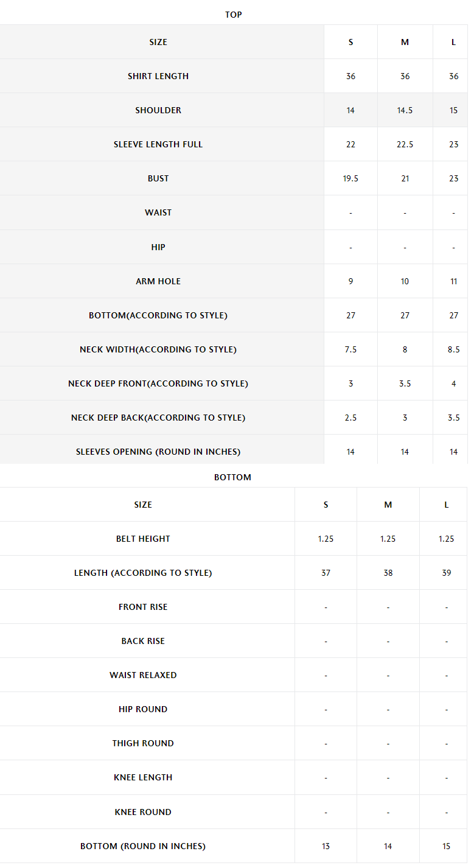Click the BUST value 19.5 for S
Viewport: 474px width, 868px height.
[350, 178]
